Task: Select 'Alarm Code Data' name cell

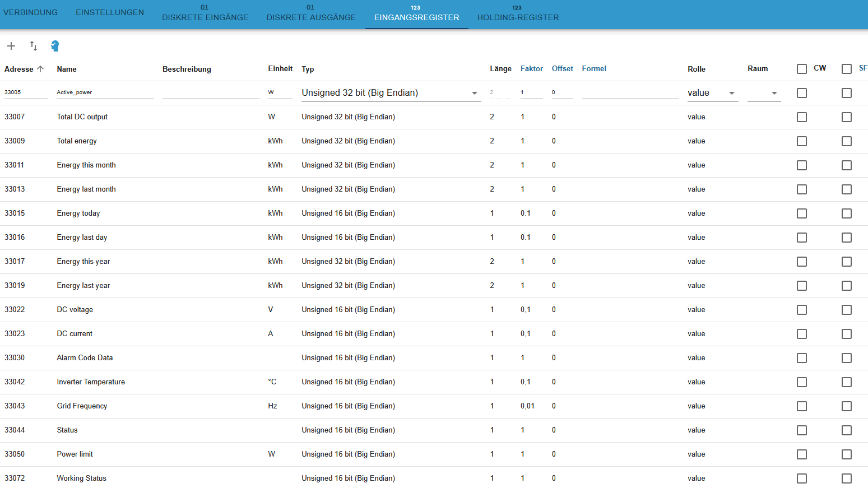Action: pos(85,357)
